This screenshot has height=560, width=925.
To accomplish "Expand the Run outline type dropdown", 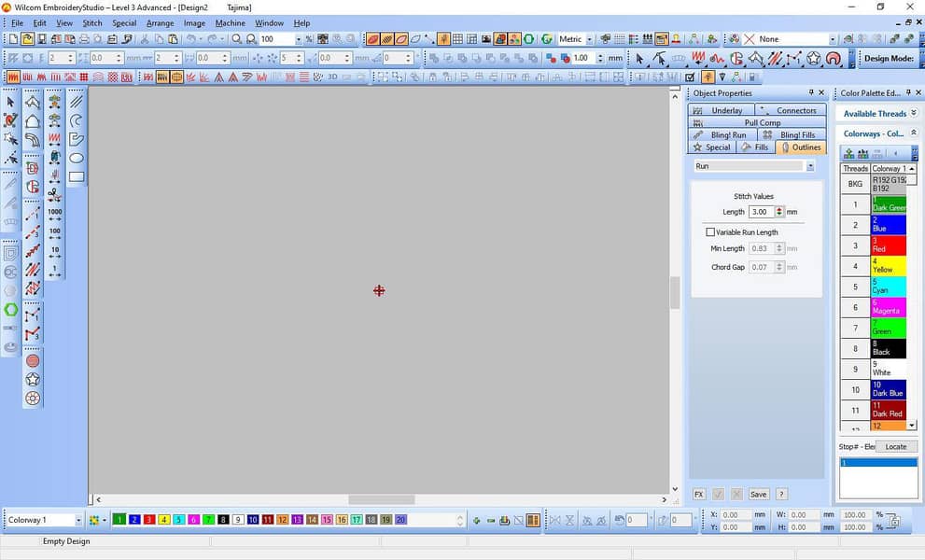I will tap(810, 166).
